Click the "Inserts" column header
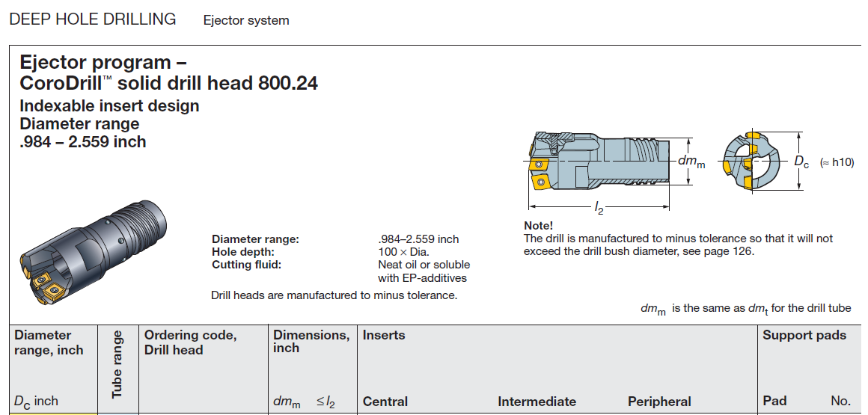 pos(384,335)
